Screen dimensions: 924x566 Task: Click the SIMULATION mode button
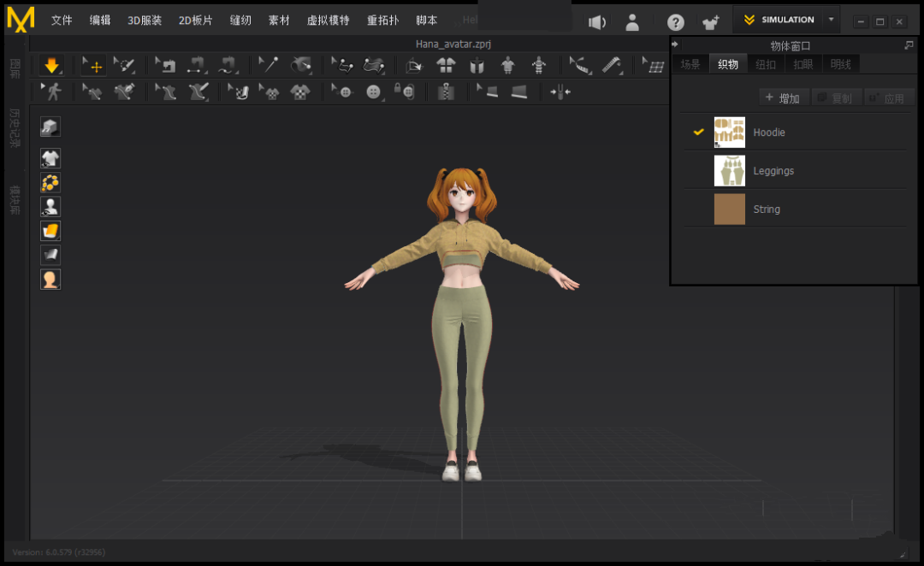[779, 20]
